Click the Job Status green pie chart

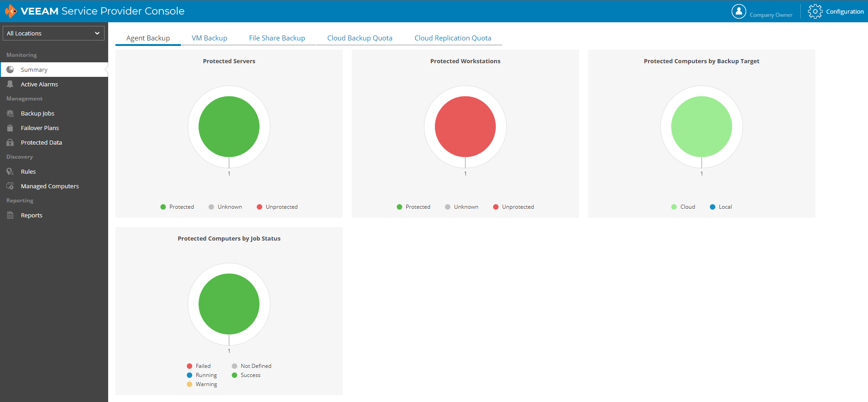(229, 304)
